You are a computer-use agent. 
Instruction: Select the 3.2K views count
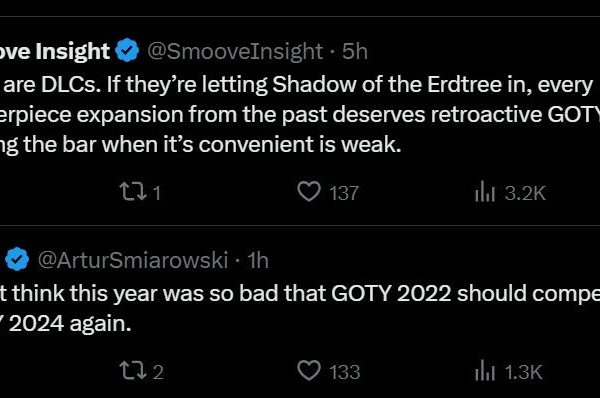(525, 193)
